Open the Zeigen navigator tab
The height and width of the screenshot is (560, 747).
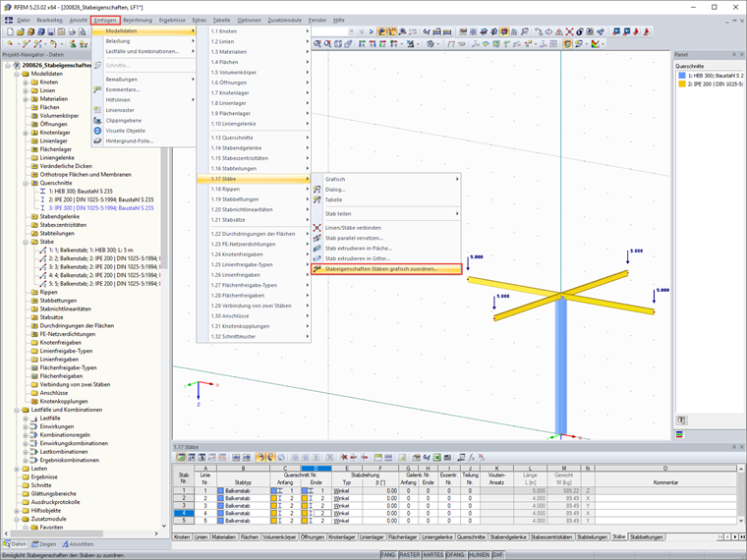[45, 543]
